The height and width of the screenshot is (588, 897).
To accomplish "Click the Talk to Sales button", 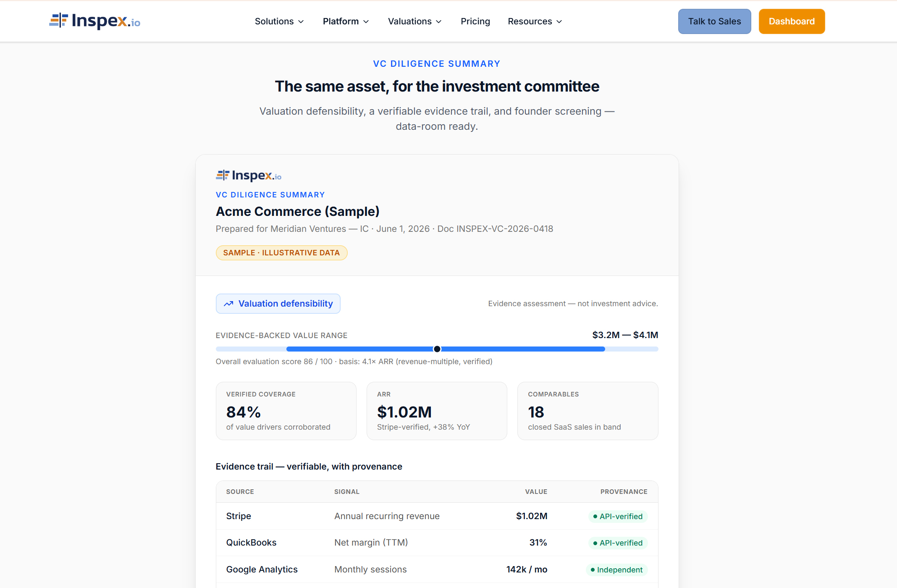I will coord(714,21).
